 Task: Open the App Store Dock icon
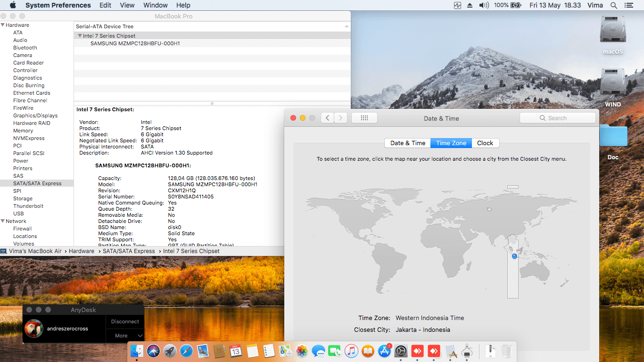click(x=384, y=351)
